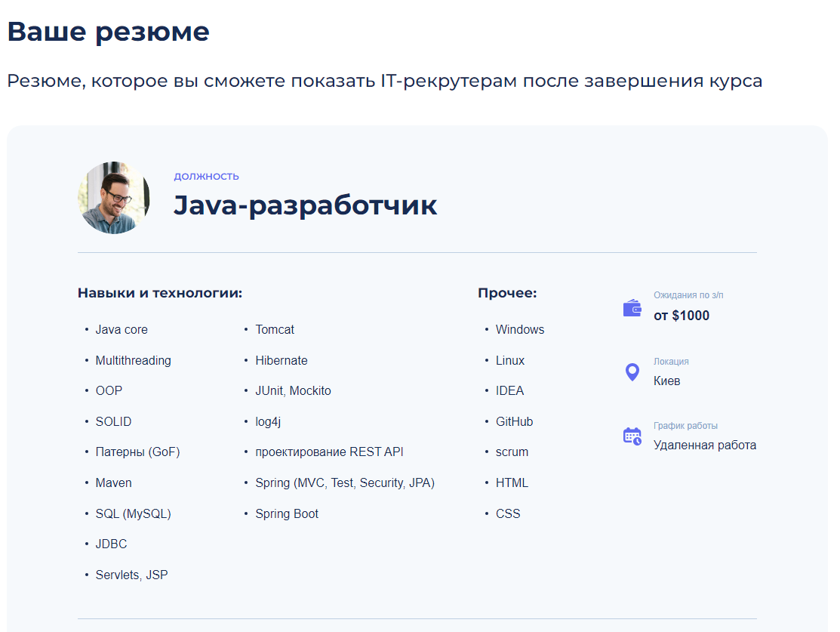Click the calendar clock schedule icon
The image size is (840, 632).
632,436
